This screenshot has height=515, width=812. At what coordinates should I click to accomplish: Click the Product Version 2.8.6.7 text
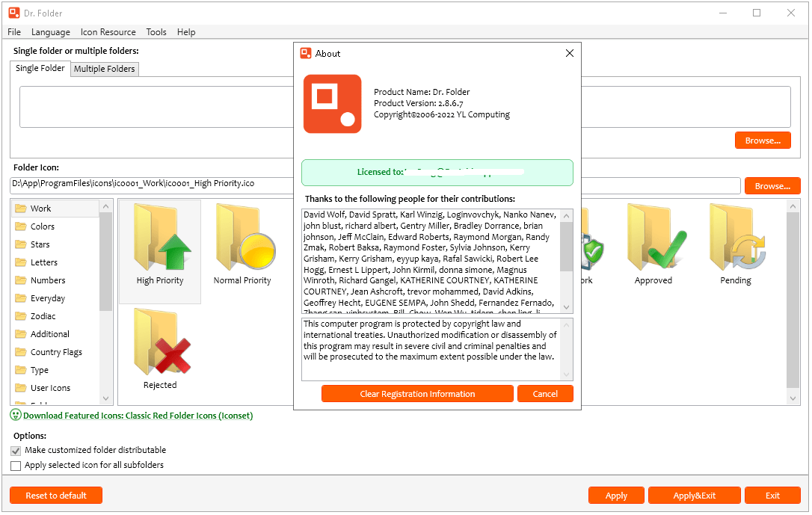point(419,103)
